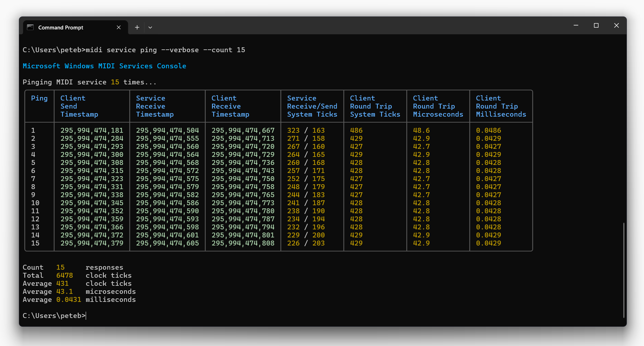Click the final C:\Users\peteb> prompt
The image size is (644, 346).
tap(54, 316)
